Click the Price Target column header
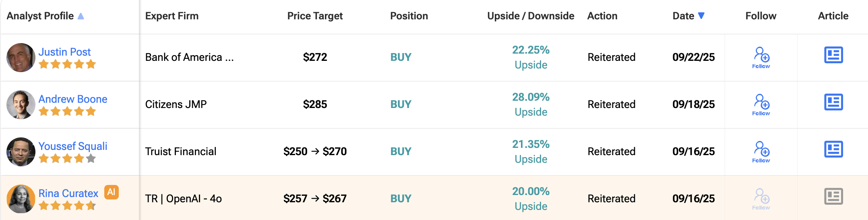Image resolution: width=868 pixels, height=220 pixels. click(315, 16)
